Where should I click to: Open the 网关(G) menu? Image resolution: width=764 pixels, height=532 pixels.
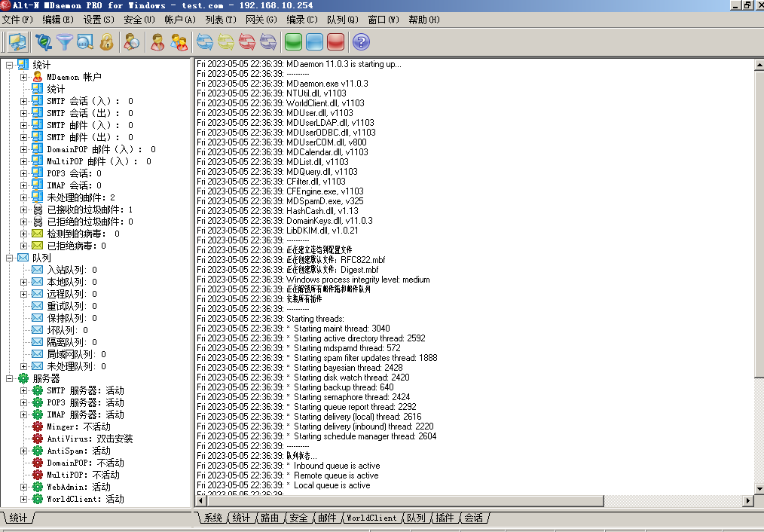[x=261, y=20]
